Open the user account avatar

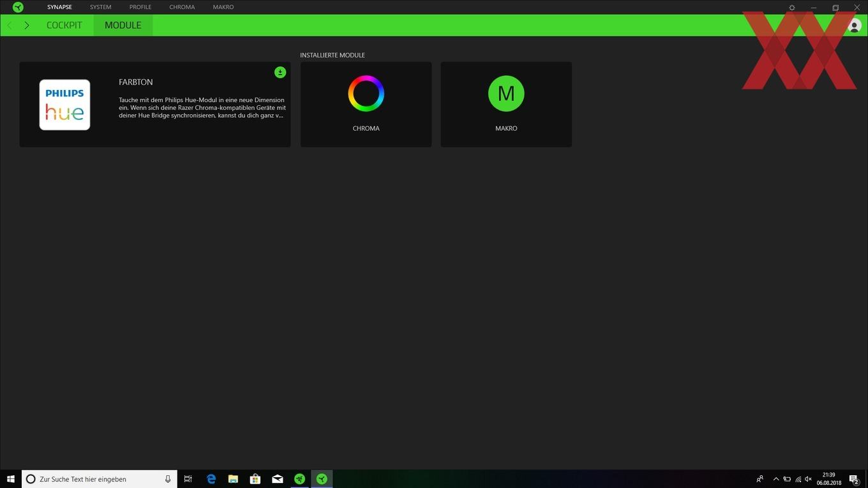855,26
